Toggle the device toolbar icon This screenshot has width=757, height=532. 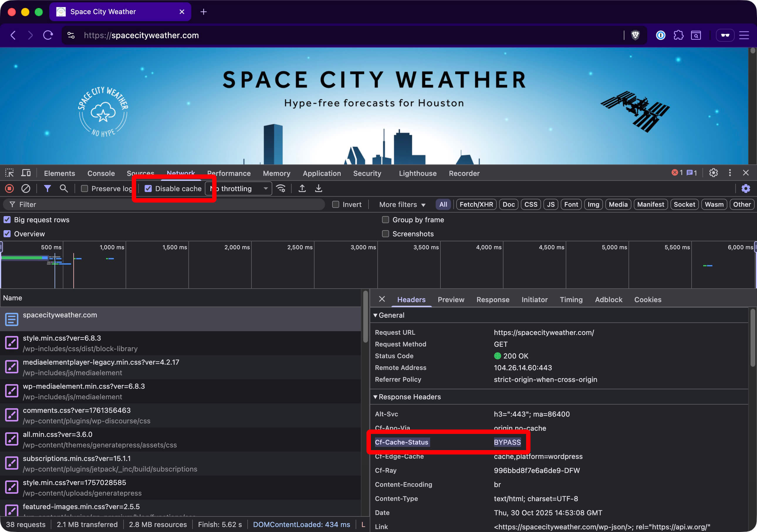click(26, 173)
